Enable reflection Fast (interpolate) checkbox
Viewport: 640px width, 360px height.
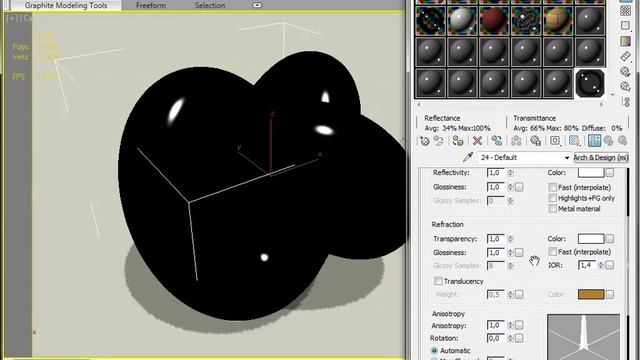pos(553,187)
